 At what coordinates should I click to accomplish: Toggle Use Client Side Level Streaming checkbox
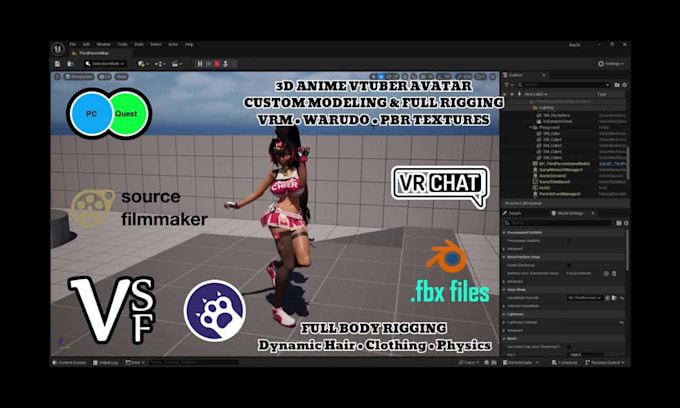coord(569,346)
